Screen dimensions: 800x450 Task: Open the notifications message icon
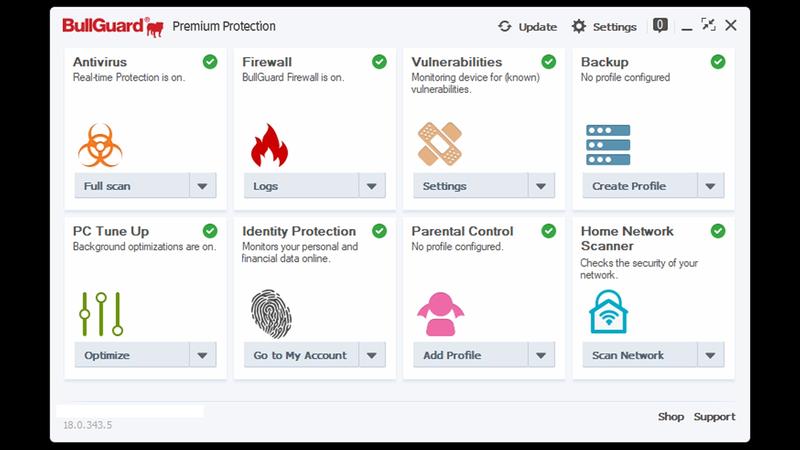[x=660, y=25]
